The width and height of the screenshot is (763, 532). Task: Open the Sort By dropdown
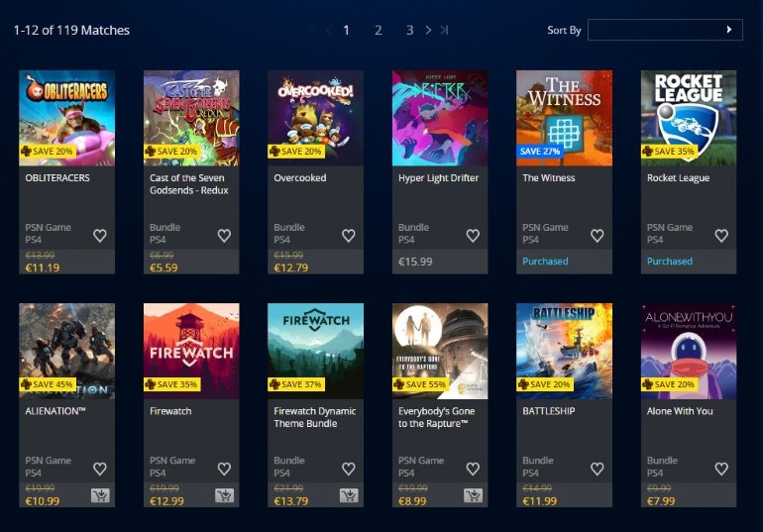click(665, 30)
